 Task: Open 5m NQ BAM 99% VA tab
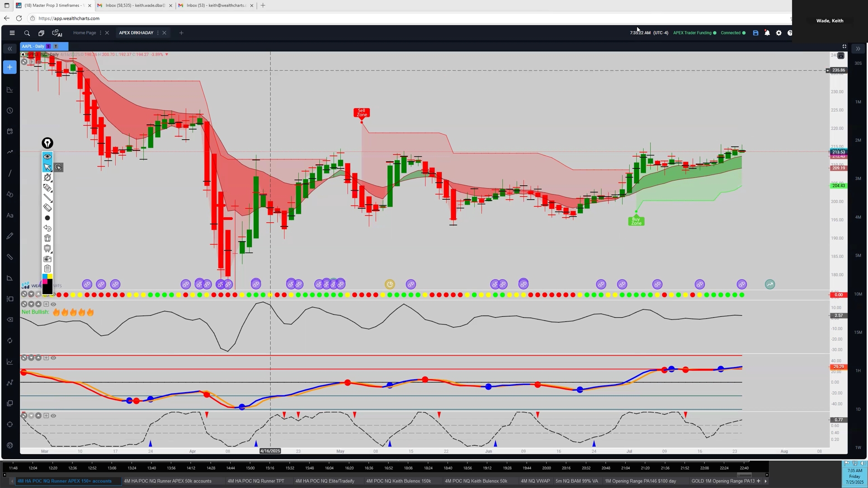(x=576, y=481)
